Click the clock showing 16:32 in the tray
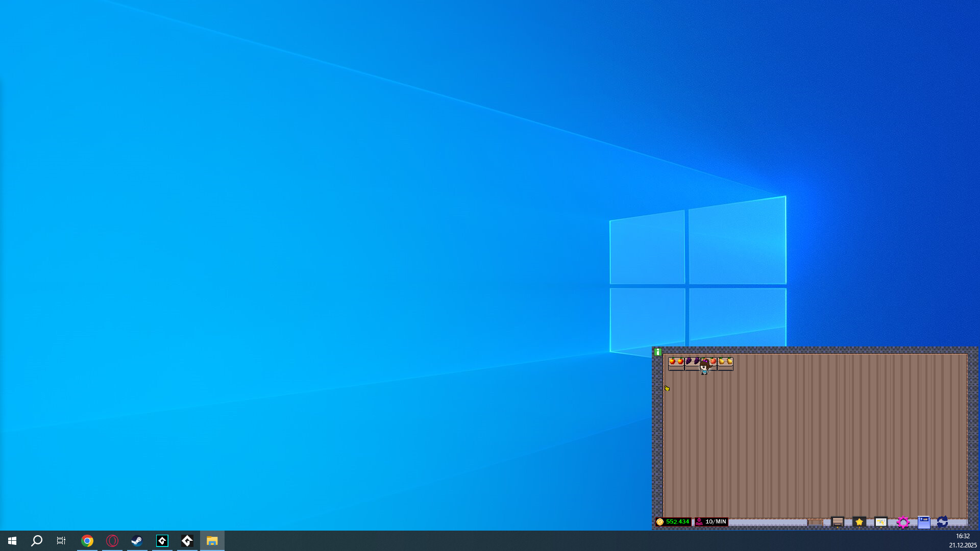 963,536
